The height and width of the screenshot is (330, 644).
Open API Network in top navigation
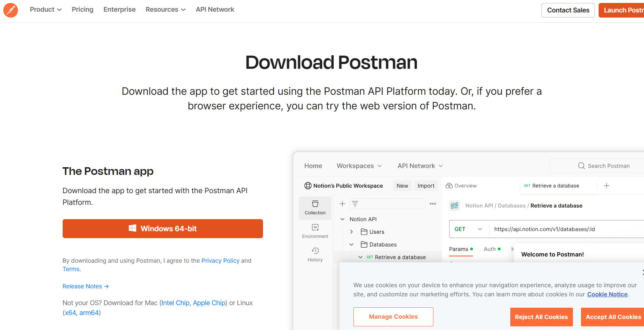[215, 10]
